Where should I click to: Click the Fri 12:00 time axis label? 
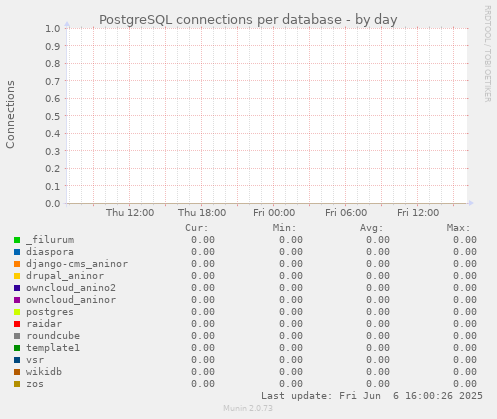(418, 213)
